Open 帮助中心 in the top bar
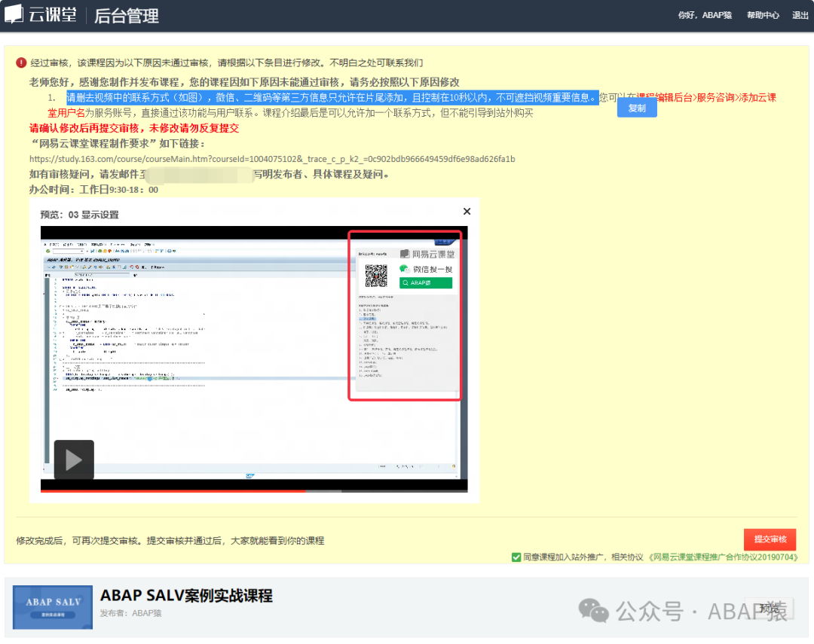Image resolution: width=814 pixels, height=644 pixels. point(763,15)
